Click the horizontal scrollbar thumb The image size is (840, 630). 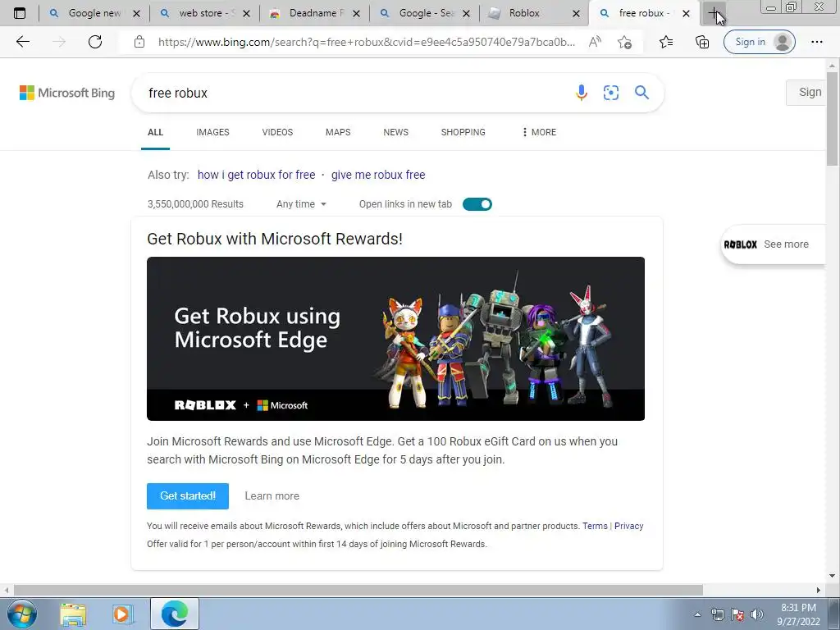[358, 590]
